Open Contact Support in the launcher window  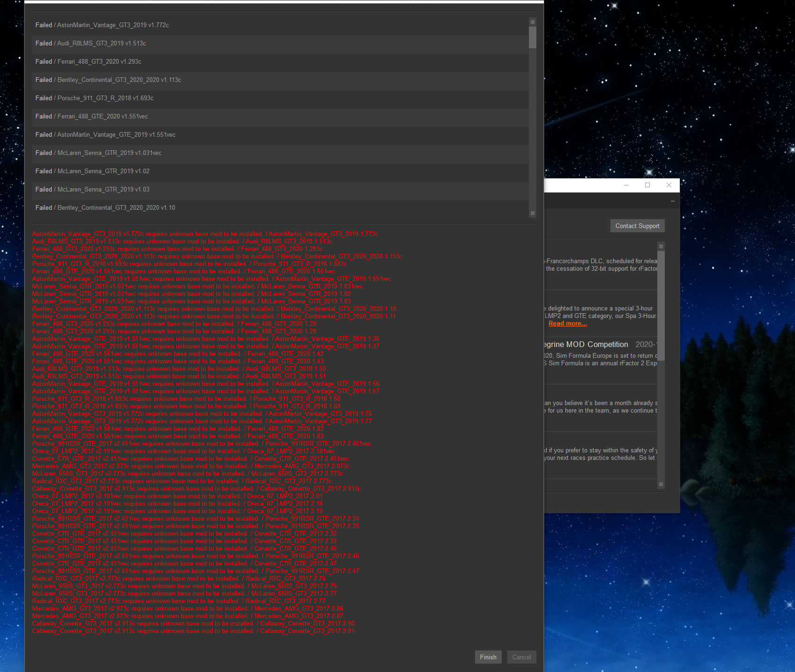click(x=637, y=226)
